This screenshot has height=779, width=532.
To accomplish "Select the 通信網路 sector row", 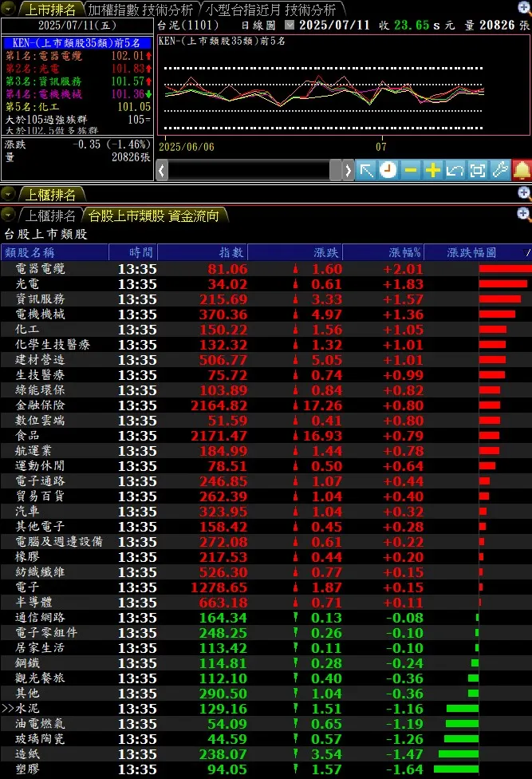I will pyautogui.click(x=266, y=618).
